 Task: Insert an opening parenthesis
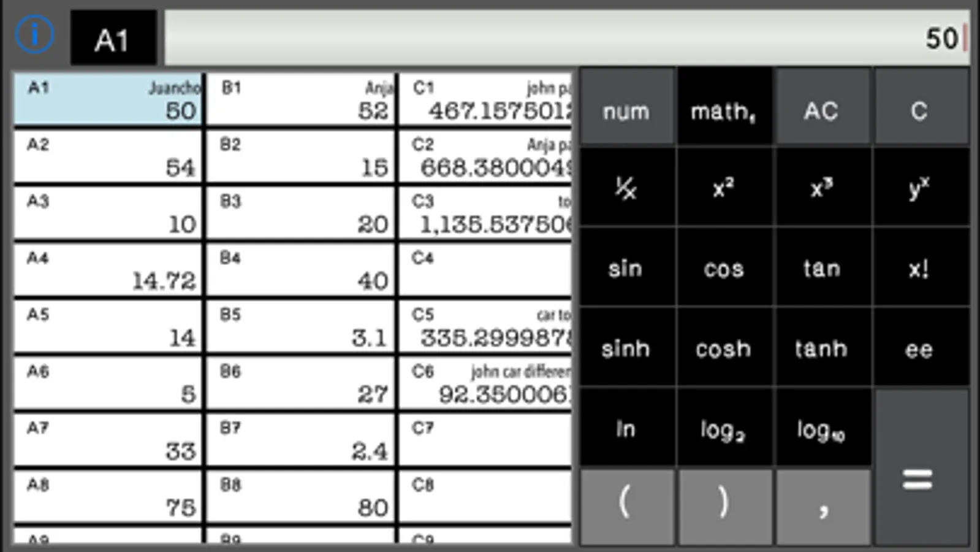coord(626,507)
